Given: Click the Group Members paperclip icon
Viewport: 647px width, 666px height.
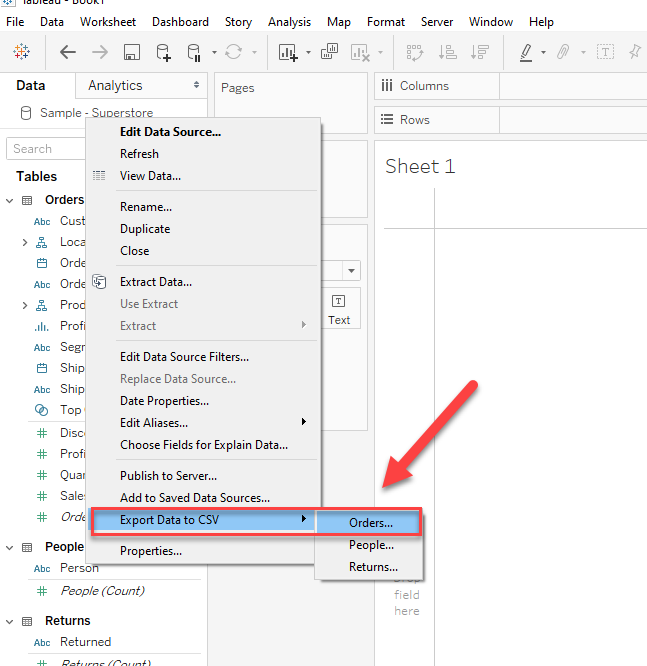Looking at the screenshot, I should [563, 52].
